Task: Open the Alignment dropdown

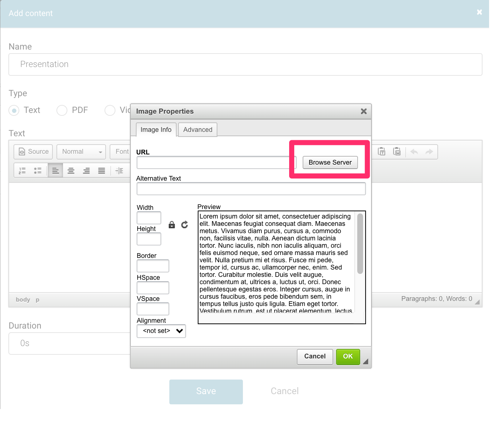Action: pos(161,331)
